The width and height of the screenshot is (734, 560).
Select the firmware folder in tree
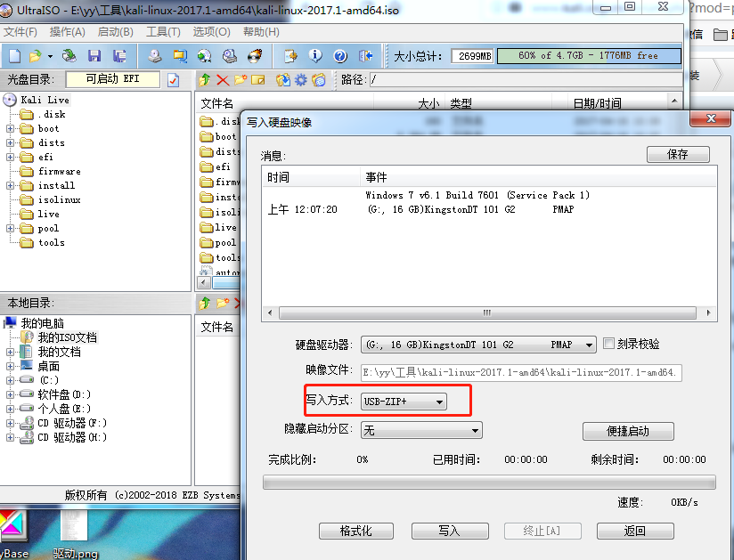point(60,172)
